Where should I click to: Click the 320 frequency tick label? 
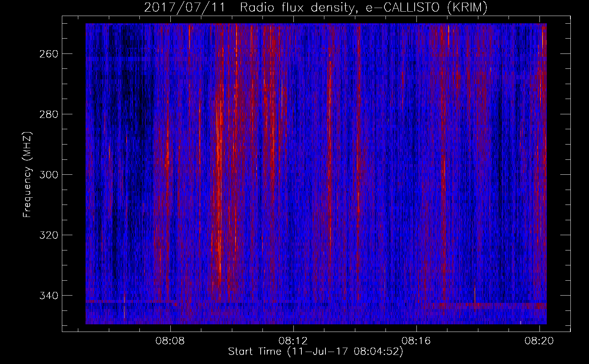[x=48, y=235]
